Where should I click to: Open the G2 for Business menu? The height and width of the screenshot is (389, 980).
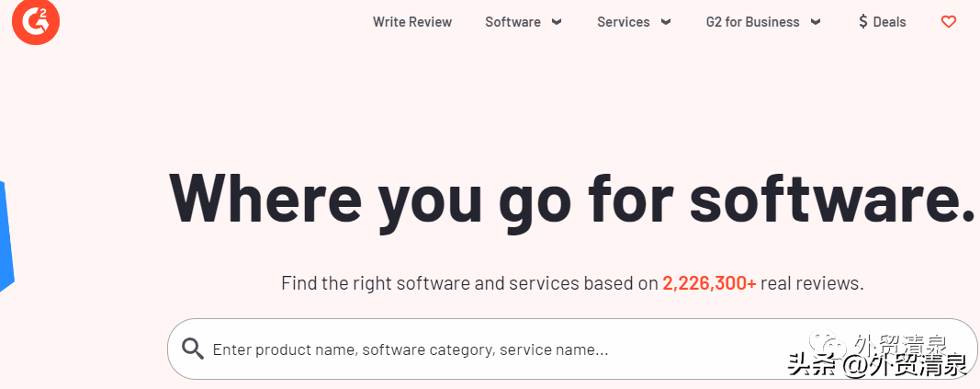(752, 22)
